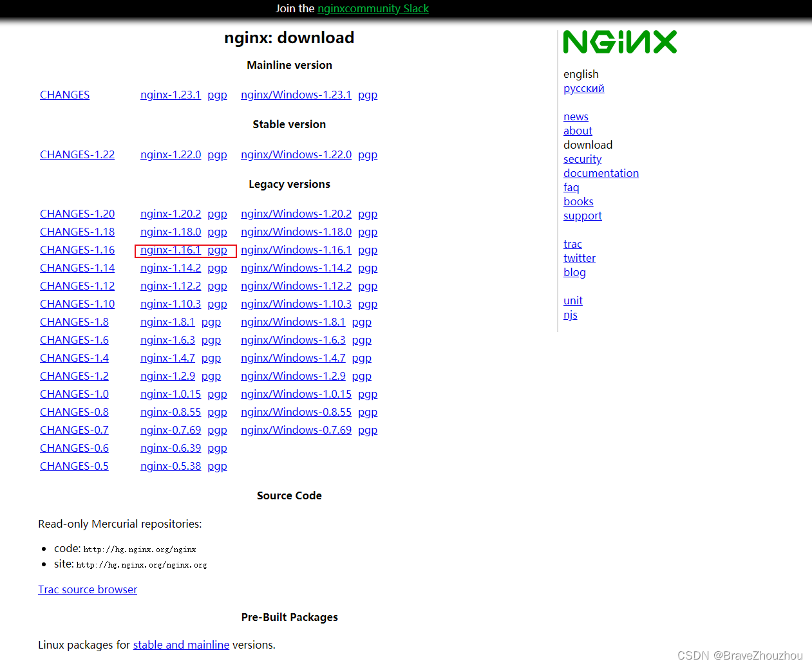Download nginx/Windows-1.20.2
Screen dimensions: 812x666
pyautogui.click(x=296, y=214)
